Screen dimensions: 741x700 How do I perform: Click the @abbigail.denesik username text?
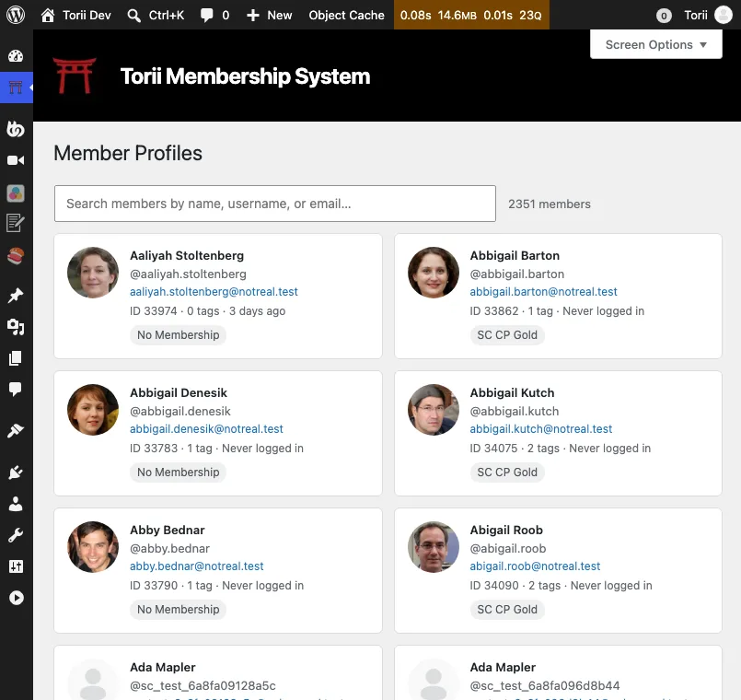click(180, 411)
